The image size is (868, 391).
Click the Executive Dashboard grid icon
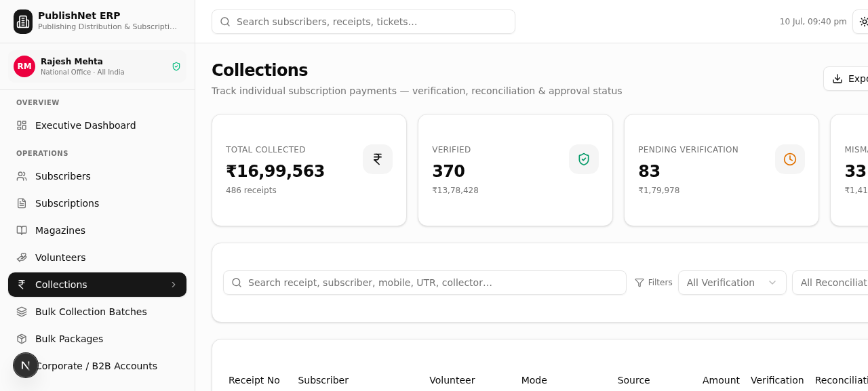pyautogui.click(x=22, y=125)
